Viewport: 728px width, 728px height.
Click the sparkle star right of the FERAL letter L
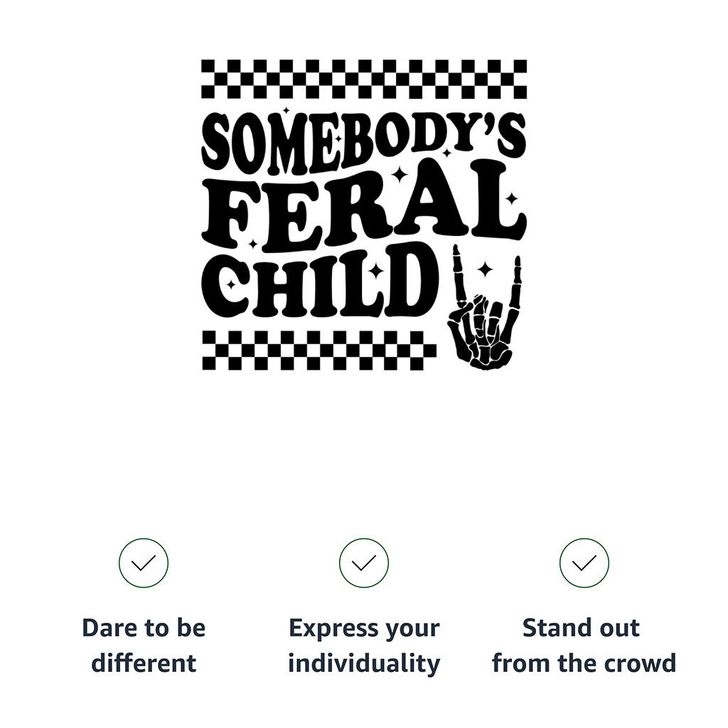pos(511,198)
